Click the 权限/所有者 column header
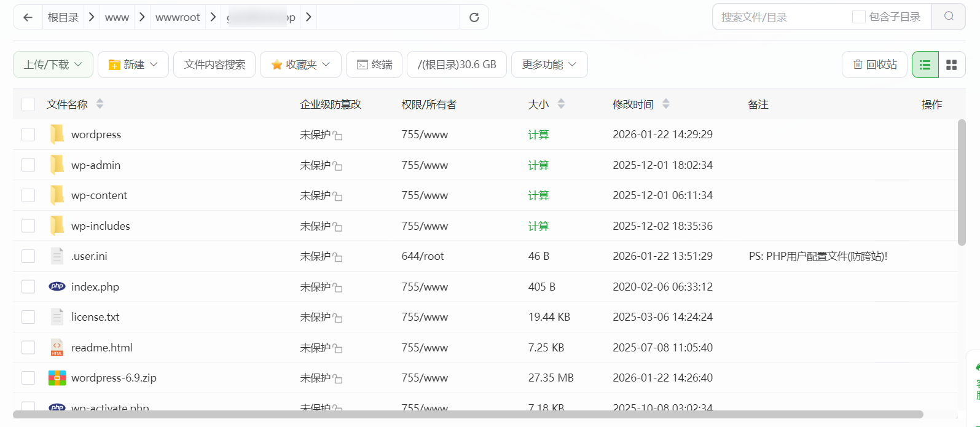 coord(429,104)
